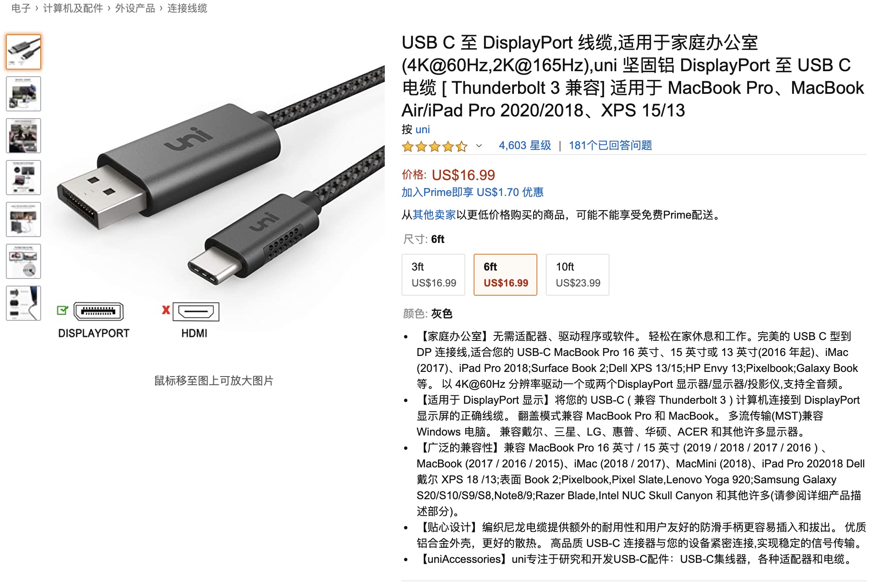876x588 pixels.
Task: Choose the 10ft size option
Action: 578,275
